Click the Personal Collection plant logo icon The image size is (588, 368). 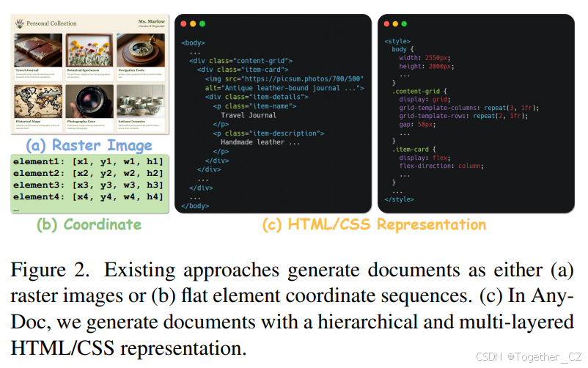click(x=20, y=23)
